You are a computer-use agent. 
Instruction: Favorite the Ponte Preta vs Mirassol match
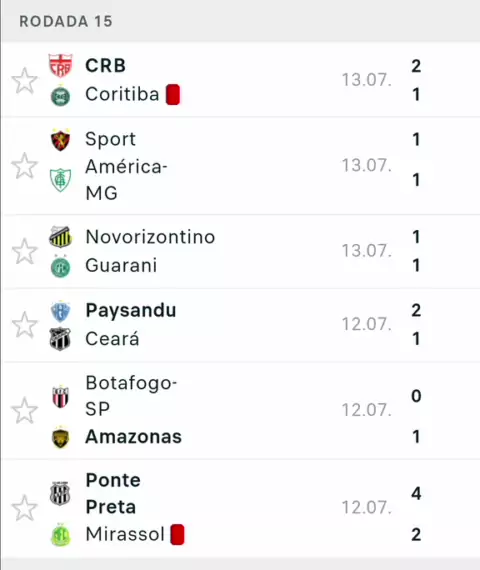pos(24,508)
